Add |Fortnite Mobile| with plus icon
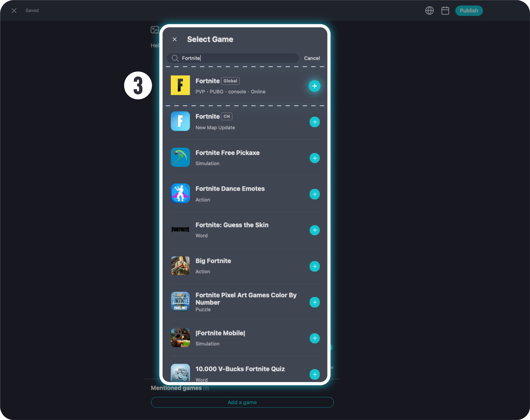The image size is (530, 420). coord(314,338)
